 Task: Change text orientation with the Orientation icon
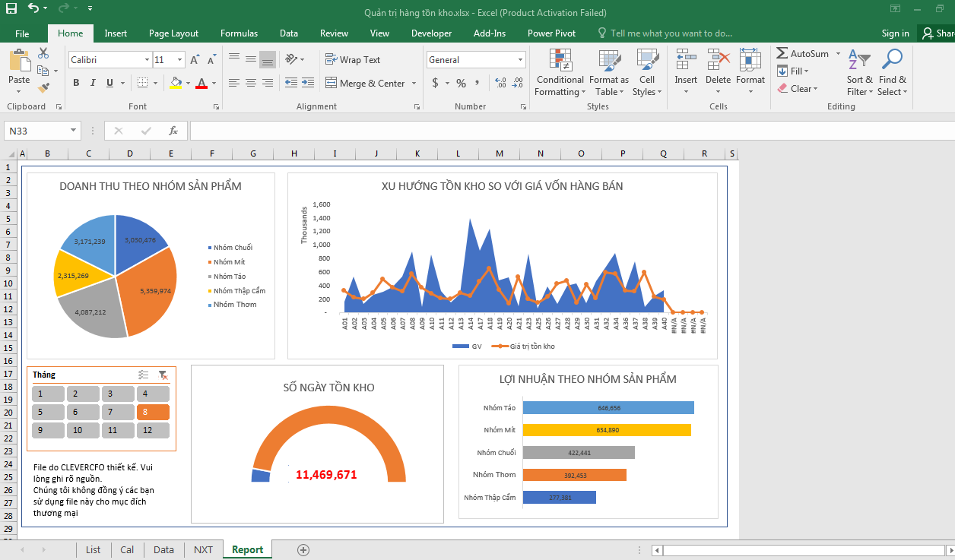(x=290, y=59)
